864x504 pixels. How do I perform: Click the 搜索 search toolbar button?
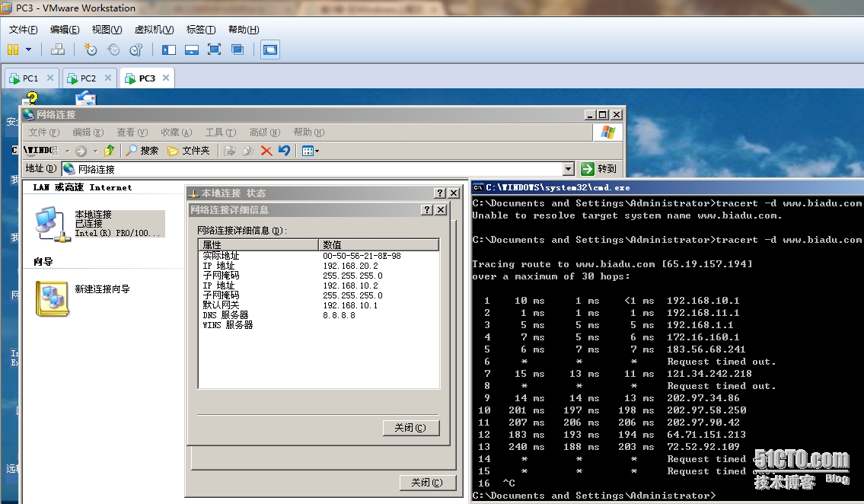click(x=142, y=151)
